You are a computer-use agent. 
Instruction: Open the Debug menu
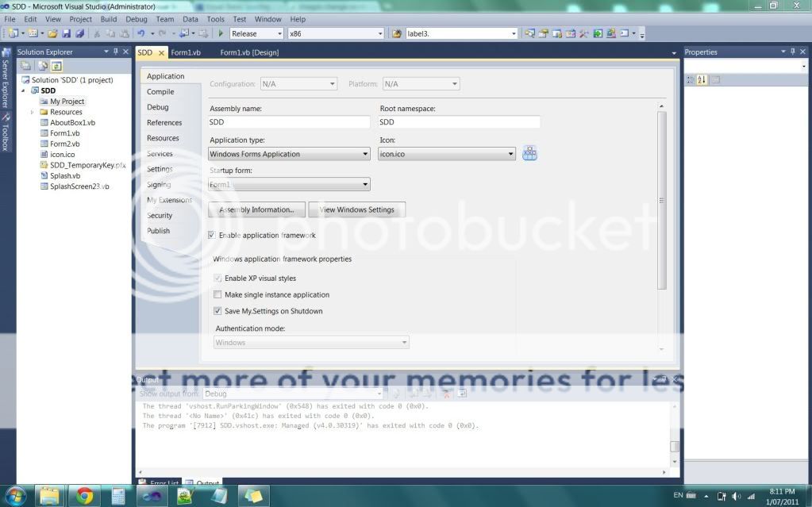coord(136,18)
